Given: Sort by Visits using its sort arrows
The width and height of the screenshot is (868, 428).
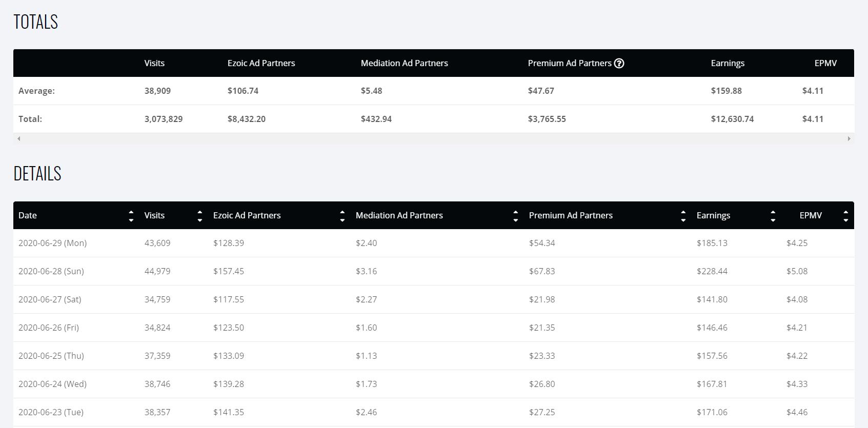Looking at the screenshot, I should tap(199, 216).
